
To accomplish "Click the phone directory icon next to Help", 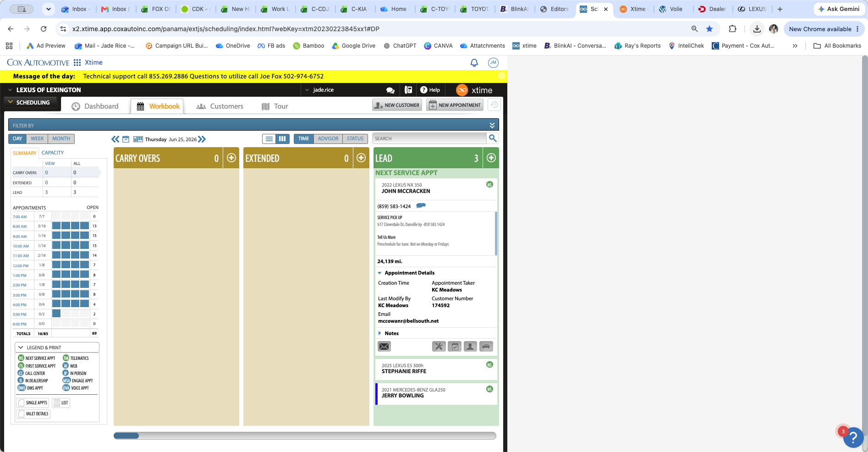I will pyautogui.click(x=408, y=90).
